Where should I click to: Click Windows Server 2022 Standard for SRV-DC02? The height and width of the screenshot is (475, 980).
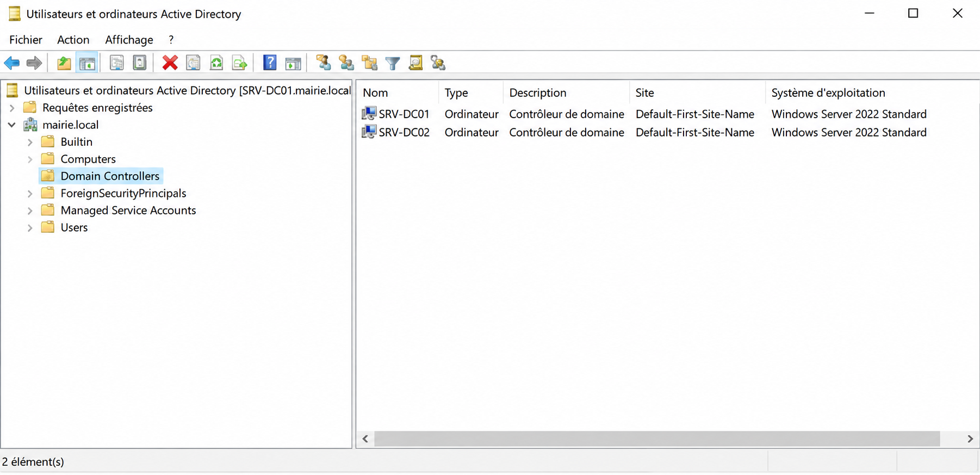(849, 132)
